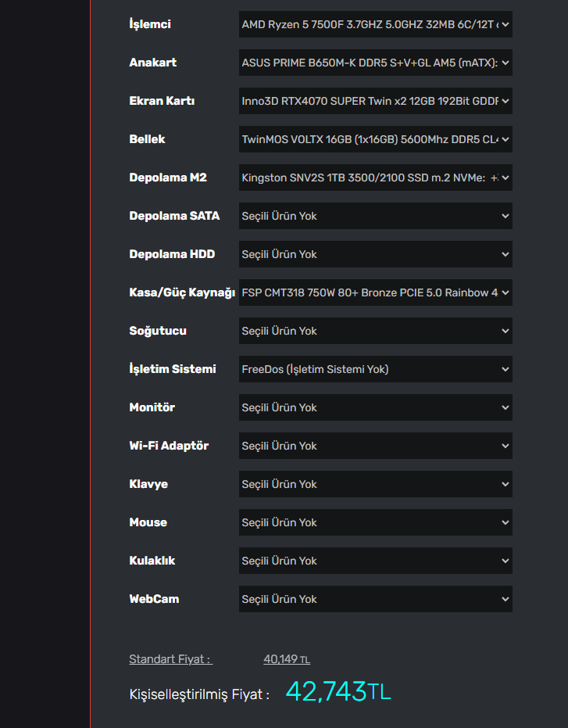Click the 42,743 TL customized price
568x728 pixels.
click(338, 692)
